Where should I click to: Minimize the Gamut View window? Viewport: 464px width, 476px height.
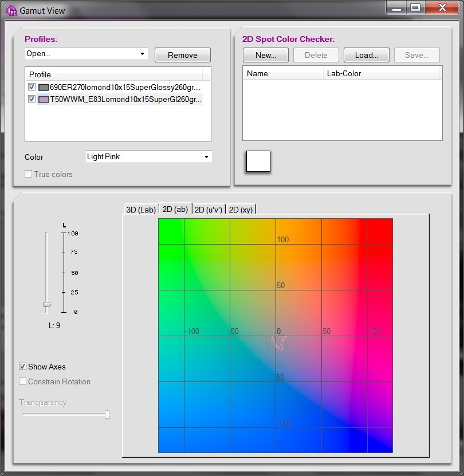(x=396, y=8)
